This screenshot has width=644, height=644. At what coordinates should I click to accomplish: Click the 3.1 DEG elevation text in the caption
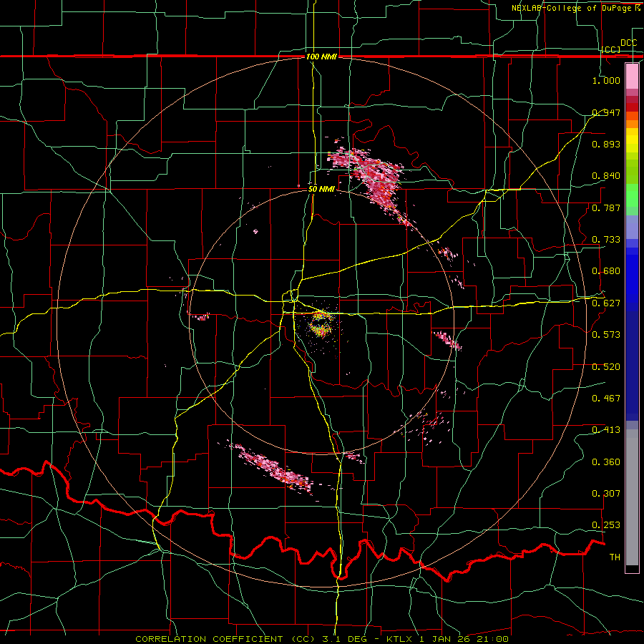pos(343,639)
